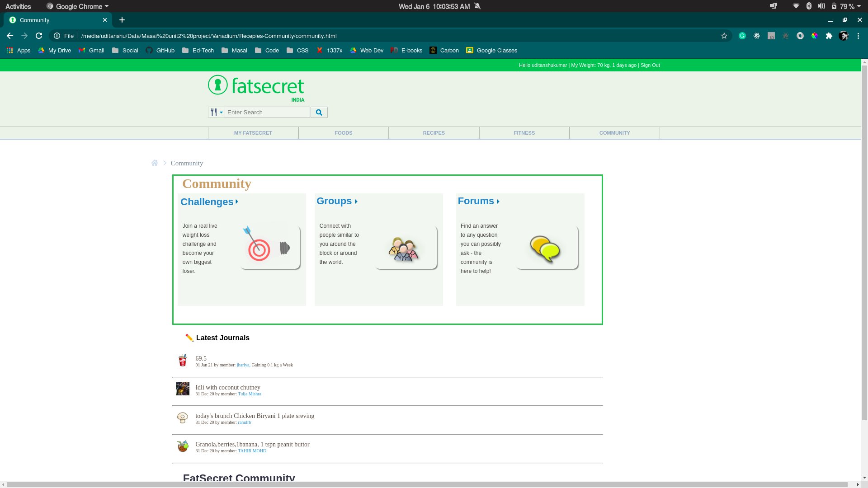Screen dimensions: 868x488
Task: Click the RECIPES menu item
Action: click(434, 132)
